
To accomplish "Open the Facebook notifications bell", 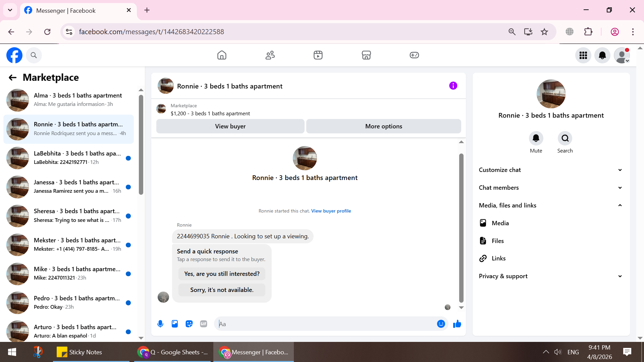I will pos(602,55).
